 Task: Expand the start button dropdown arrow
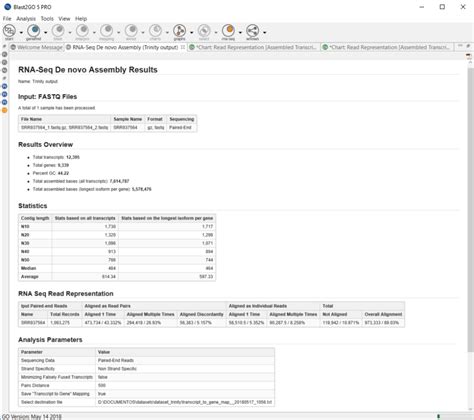21,32
